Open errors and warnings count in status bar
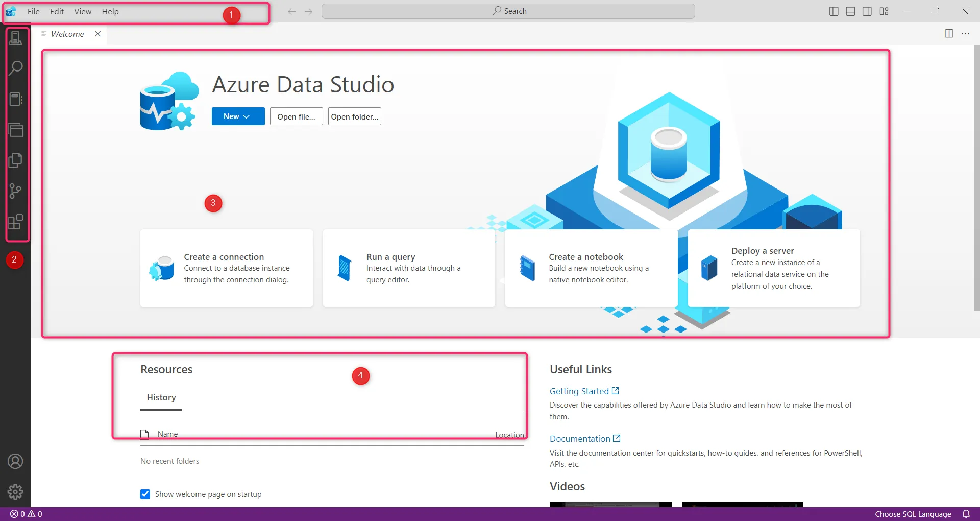The height and width of the screenshot is (521, 980). pos(27,514)
